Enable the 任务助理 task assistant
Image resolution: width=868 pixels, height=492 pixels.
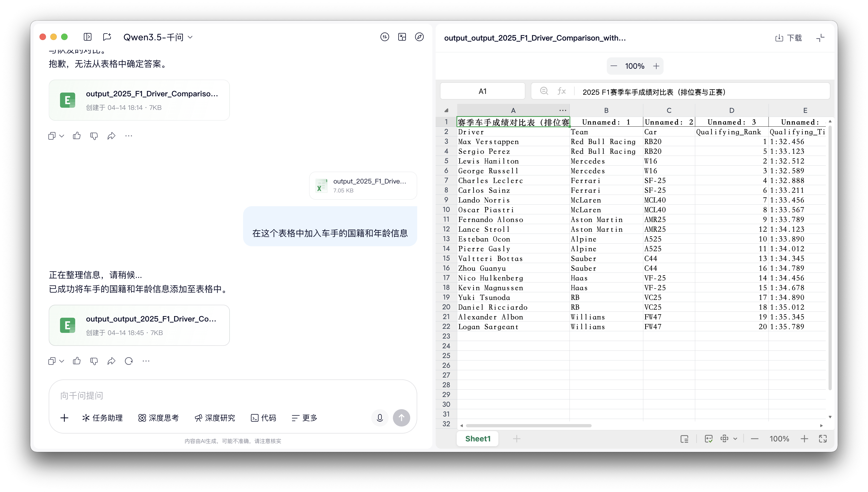point(102,418)
